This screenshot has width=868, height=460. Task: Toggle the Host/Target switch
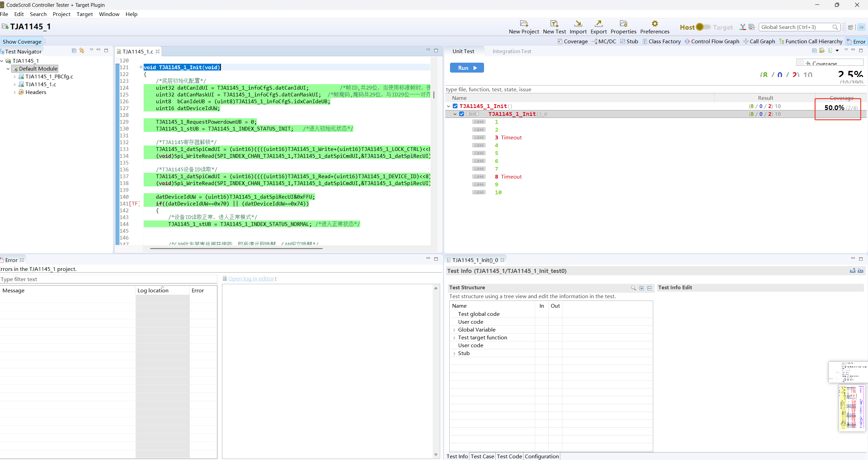click(x=703, y=27)
